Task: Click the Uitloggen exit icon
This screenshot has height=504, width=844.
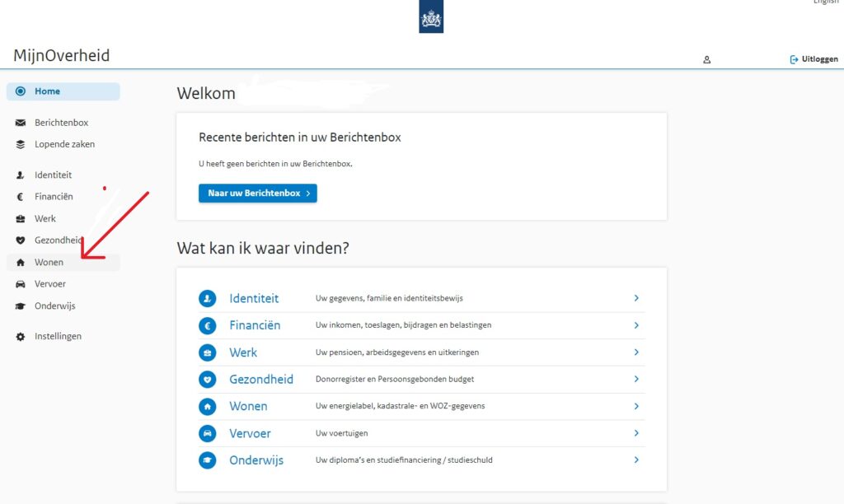Action: coord(794,59)
